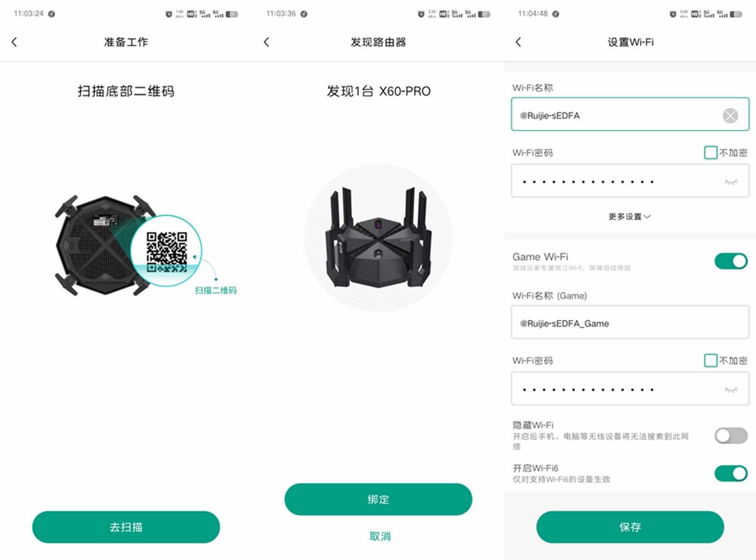Save Wi-Fi settings with 保存

[x=630, y=527]
